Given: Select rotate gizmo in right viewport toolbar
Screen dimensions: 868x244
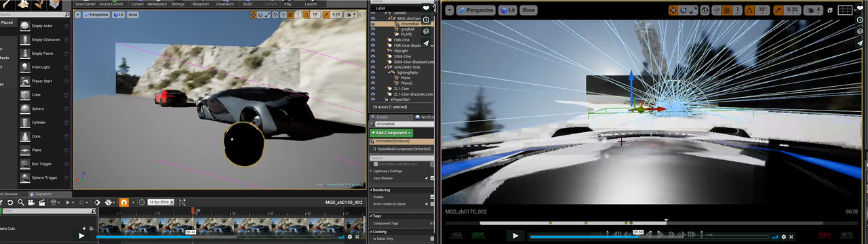Looking at the screenshot, I should [684, 10].
